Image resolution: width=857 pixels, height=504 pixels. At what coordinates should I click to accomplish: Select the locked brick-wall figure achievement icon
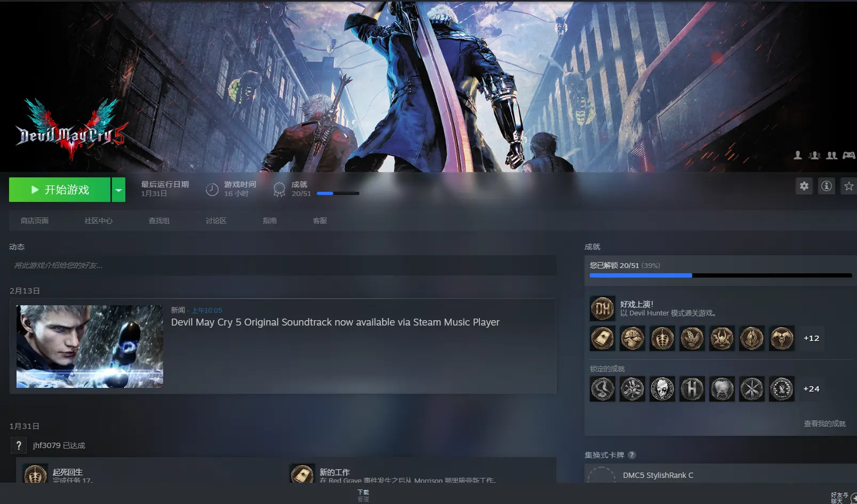pos(782,389)
